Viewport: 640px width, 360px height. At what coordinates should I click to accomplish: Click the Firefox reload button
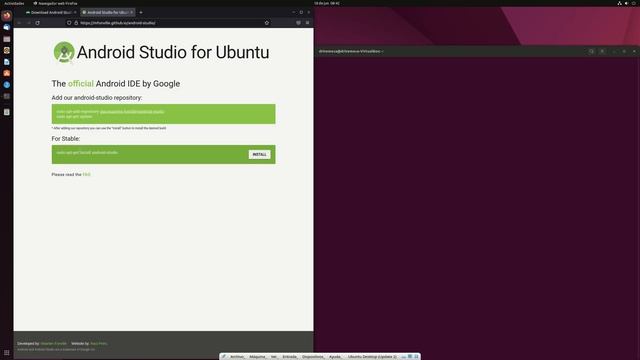click(38, 23)
